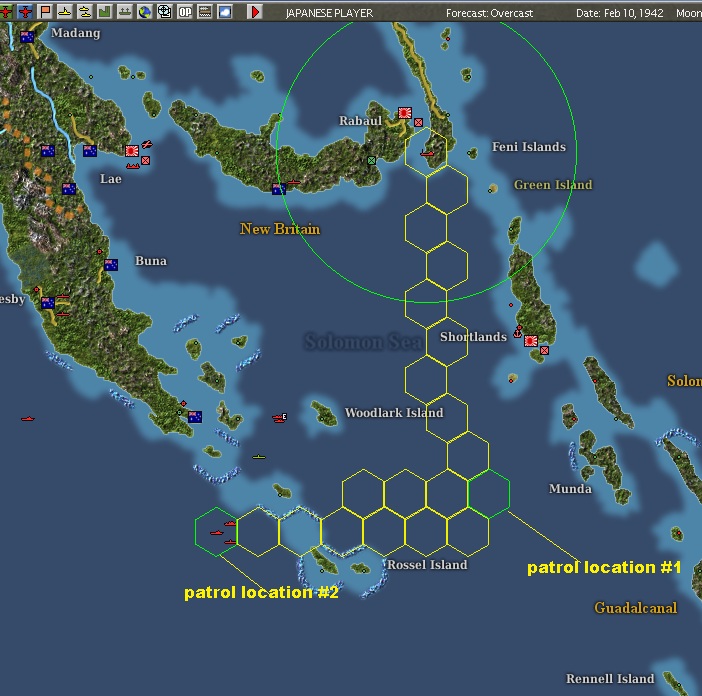Click the striped railway-style toolbar icon
This screenshot has height=696, width=702.
(205, 12)
